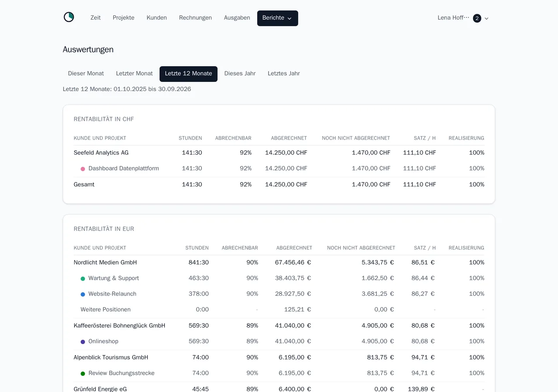Image resolution: width=558 pixels, height=392 pixels.
Task: Click the purple dot beside Onlineshop
Action: click(x=83, y=342)
